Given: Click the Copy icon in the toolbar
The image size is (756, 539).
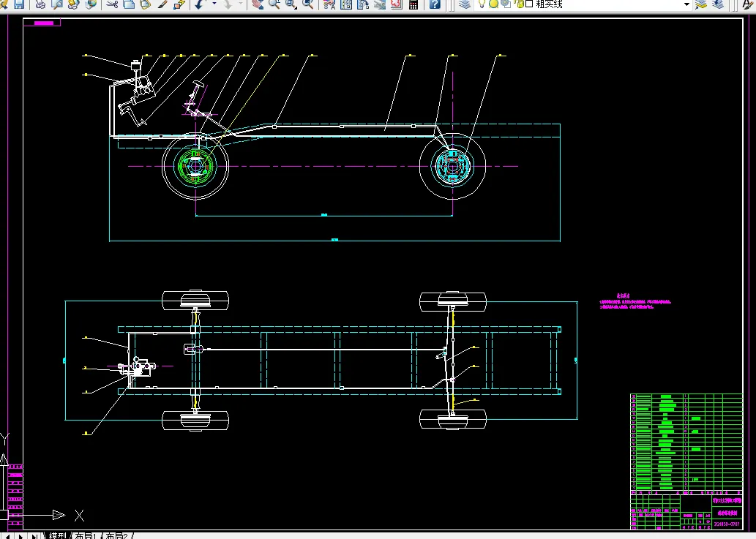Looking at the screenshot, I should click(x=129, y=4).
